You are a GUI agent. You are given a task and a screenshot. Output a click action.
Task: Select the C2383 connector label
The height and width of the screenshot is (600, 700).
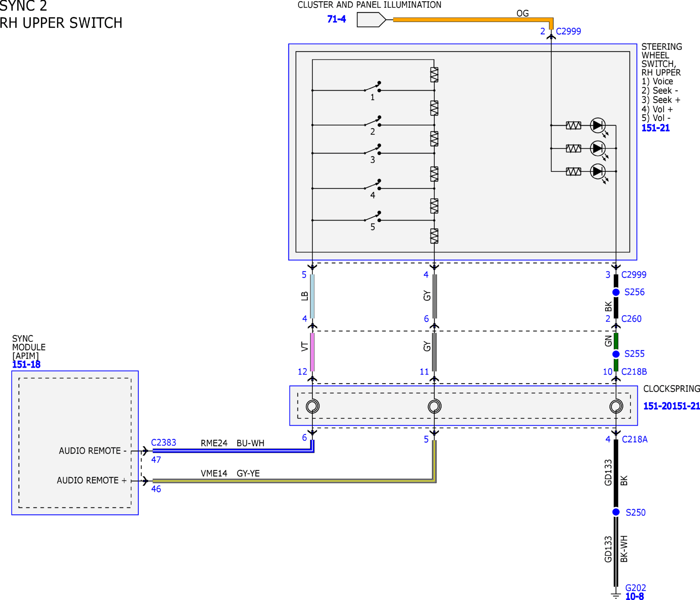tap(164, 443)
